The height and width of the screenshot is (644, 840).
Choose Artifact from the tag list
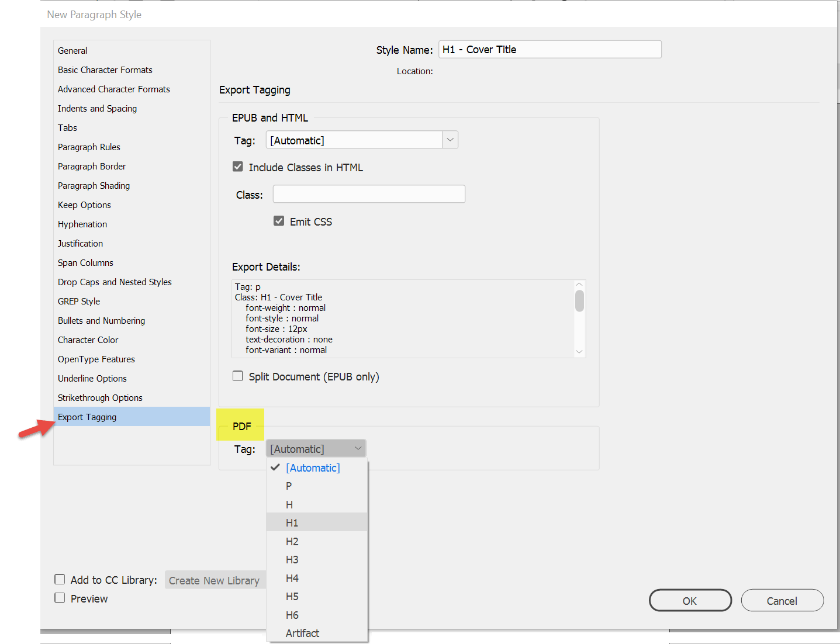click(x=302, y=633)
